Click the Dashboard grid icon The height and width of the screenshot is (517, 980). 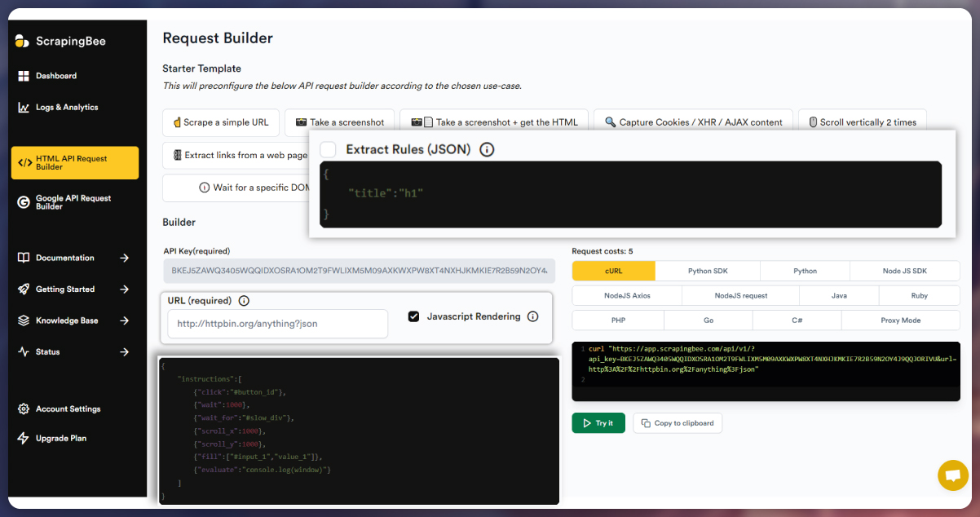click(x=24, y=76)
